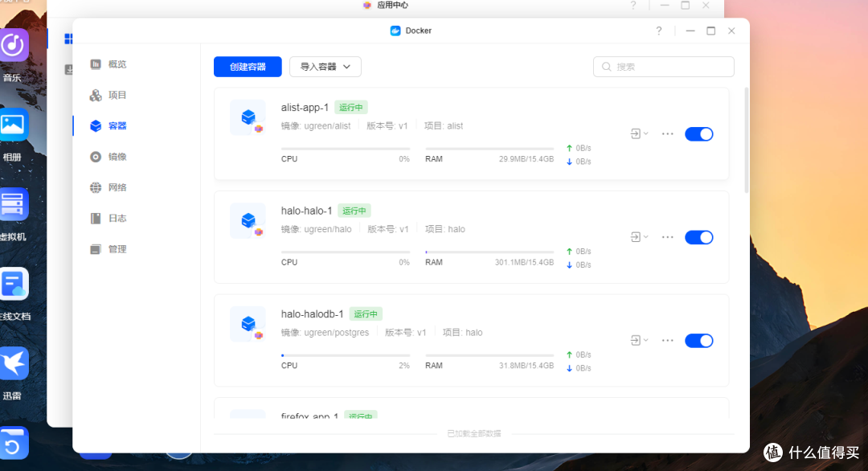
Task: Open more options for halo-halodb-1
Action: coord(668,340)
